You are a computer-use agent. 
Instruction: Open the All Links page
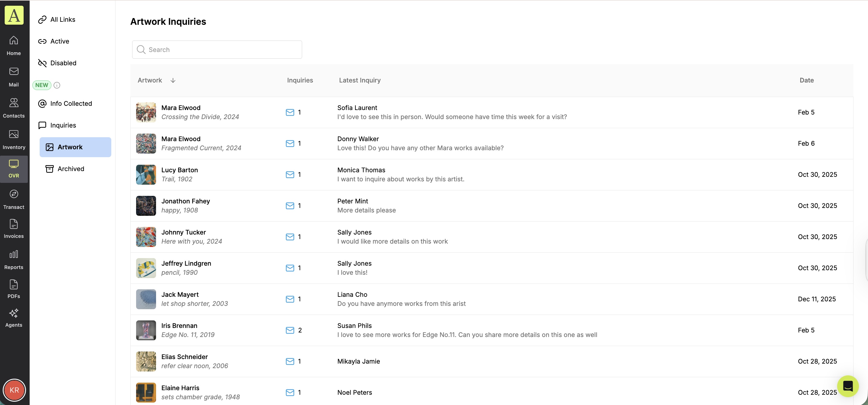click(63, 20)
